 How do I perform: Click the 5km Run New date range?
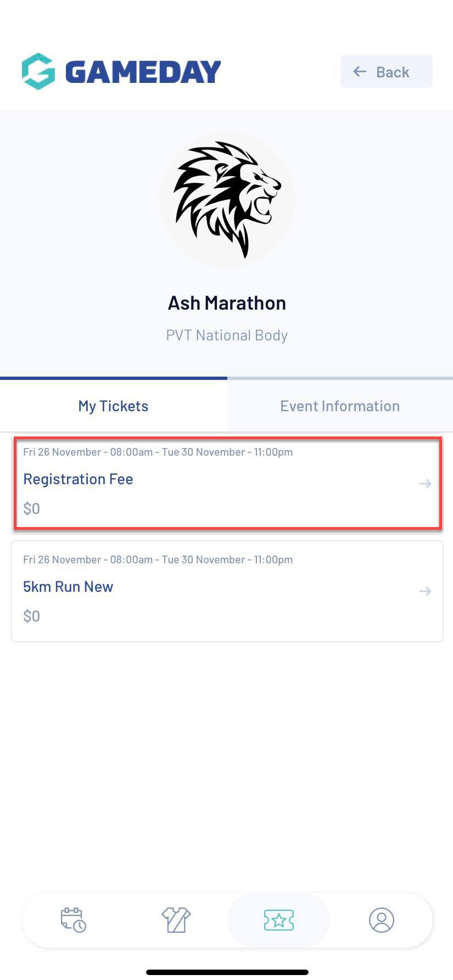(158, 559)
